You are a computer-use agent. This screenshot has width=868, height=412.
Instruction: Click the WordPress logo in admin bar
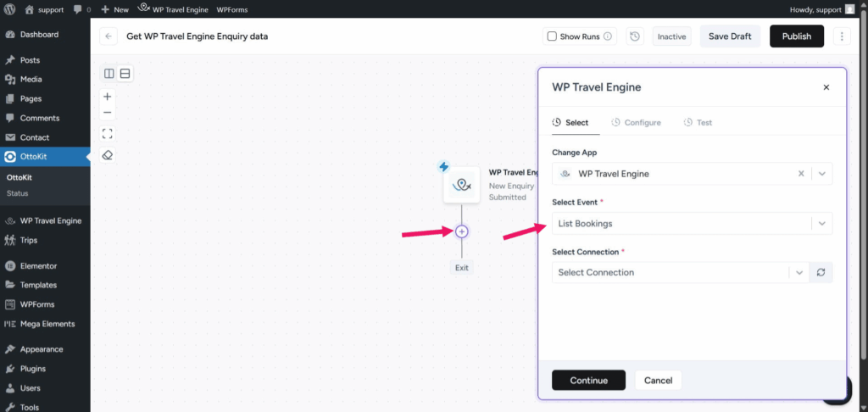(x=9, y=9)
